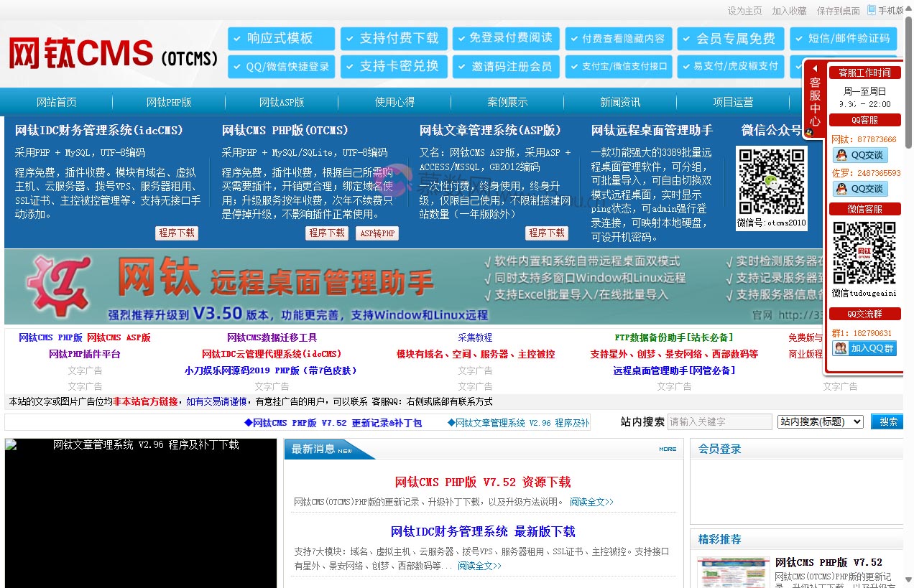Open the 新闻资讯 menu item
Image resolution: width=914 pixels, height=588 pixels.
[x=619, y=102]
